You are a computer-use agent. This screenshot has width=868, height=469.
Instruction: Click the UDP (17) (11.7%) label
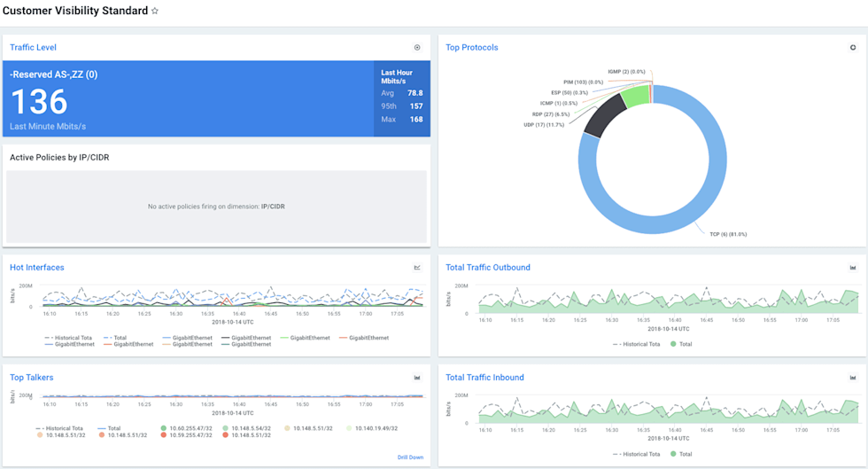544,125
